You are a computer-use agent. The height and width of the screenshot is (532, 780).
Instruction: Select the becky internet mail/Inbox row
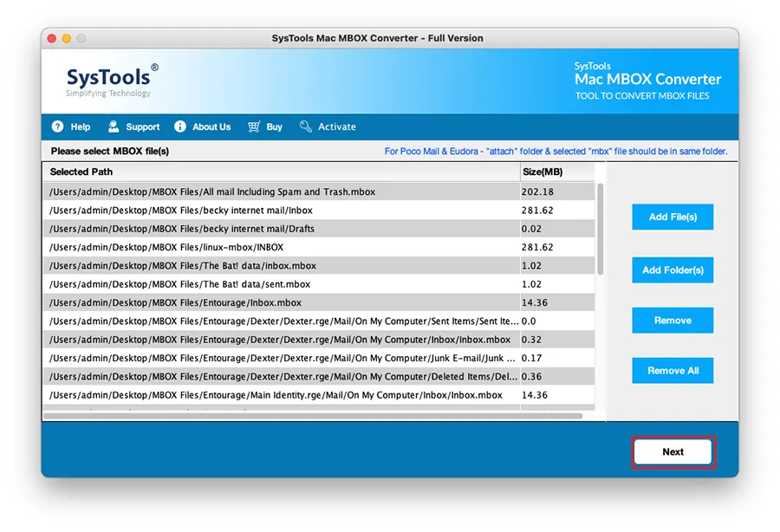319,211
